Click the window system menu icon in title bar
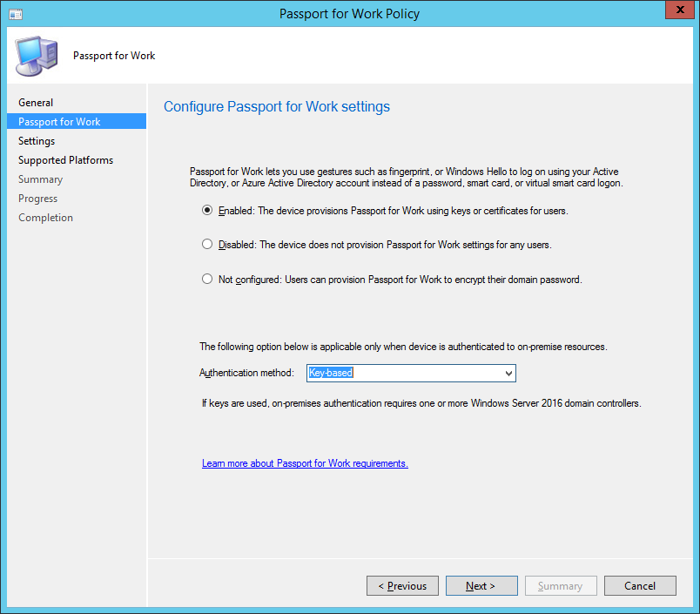The height and width of the screenshot is (614, 700). click(x=16, y=14)
